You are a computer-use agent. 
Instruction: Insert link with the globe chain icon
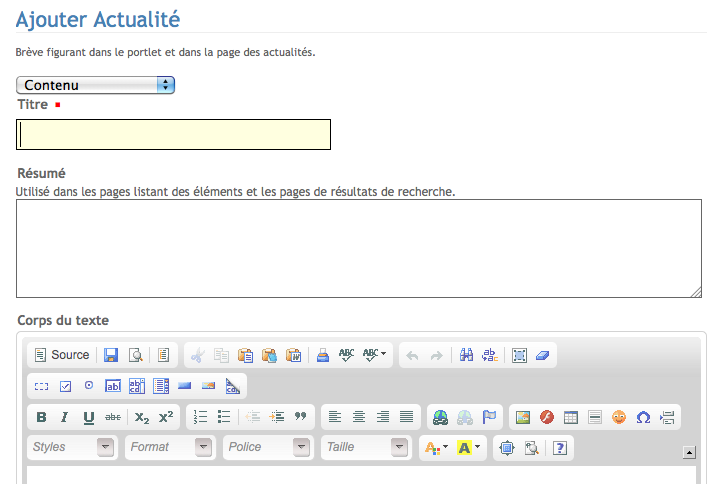(x=440, y=417)
